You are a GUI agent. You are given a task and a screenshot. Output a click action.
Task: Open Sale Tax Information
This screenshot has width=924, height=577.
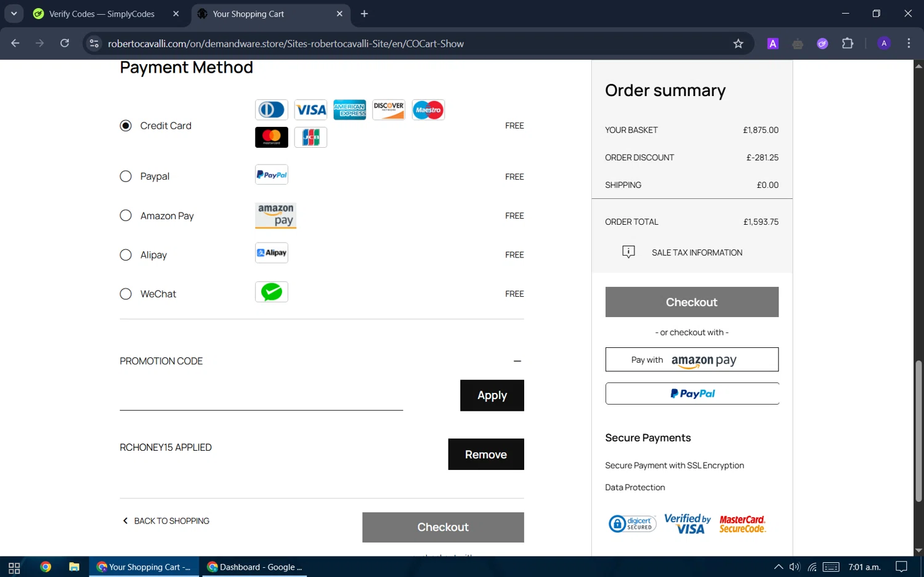click(697, 252)
